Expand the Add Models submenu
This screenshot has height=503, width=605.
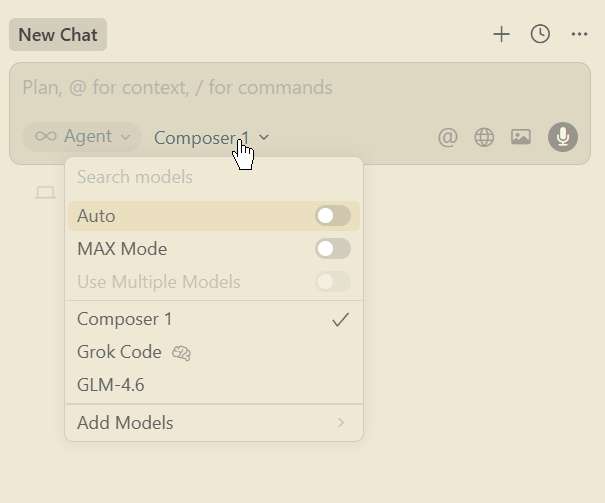pos(213,423)
